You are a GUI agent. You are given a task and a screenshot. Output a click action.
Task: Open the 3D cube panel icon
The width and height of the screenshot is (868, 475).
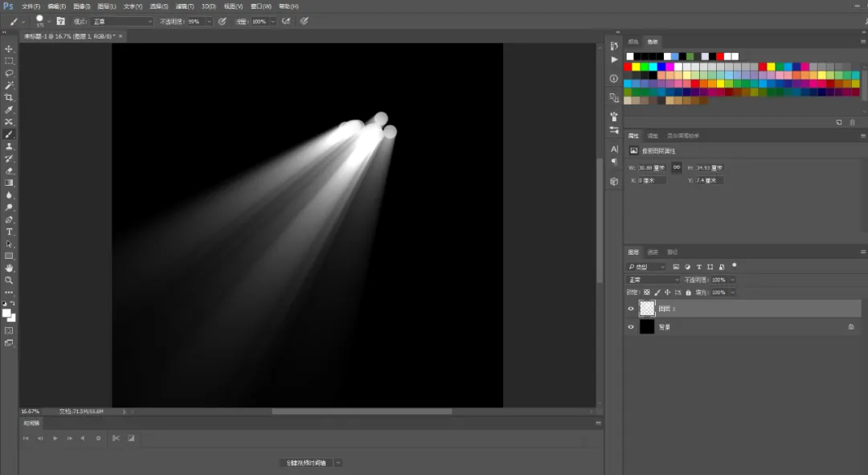click(x=614, y=182)
